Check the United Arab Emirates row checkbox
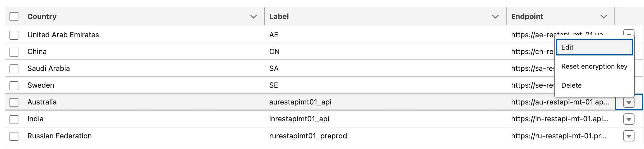The image size is (644, 149). click(x=14, y=35)
